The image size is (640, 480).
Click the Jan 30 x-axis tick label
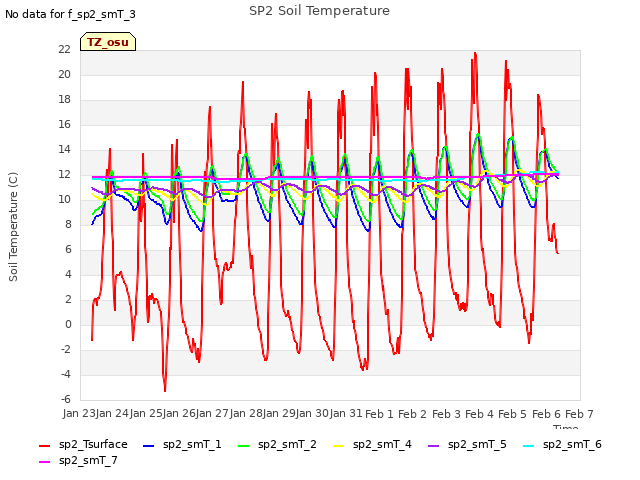(312, 413)
